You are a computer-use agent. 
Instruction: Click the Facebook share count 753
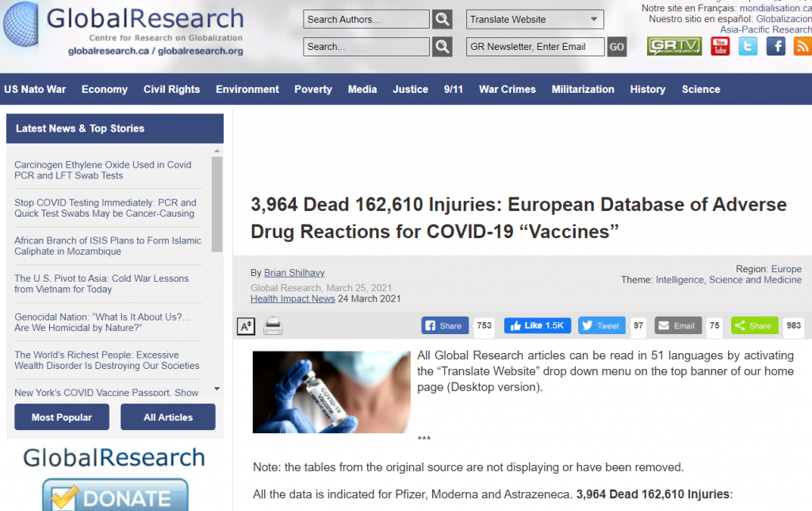click(x=485, y=325)
